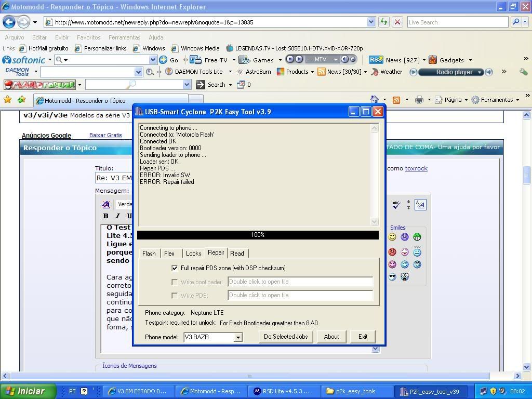The width and height of the screenshot is (532, 399).
Task: Expand the DAEMON Tools search dropdown
Action: coord(138,72)
